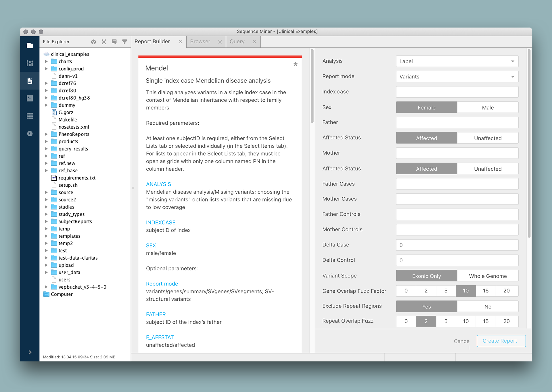Click the Report mode link in description

pyautogui.click(x=162, y=284)
